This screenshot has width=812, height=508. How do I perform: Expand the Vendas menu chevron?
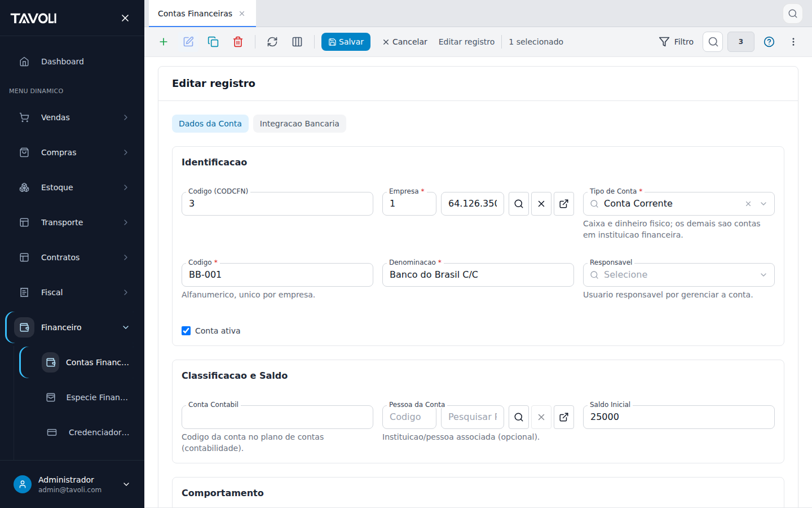pyautogui.click(x=126, y=117)
